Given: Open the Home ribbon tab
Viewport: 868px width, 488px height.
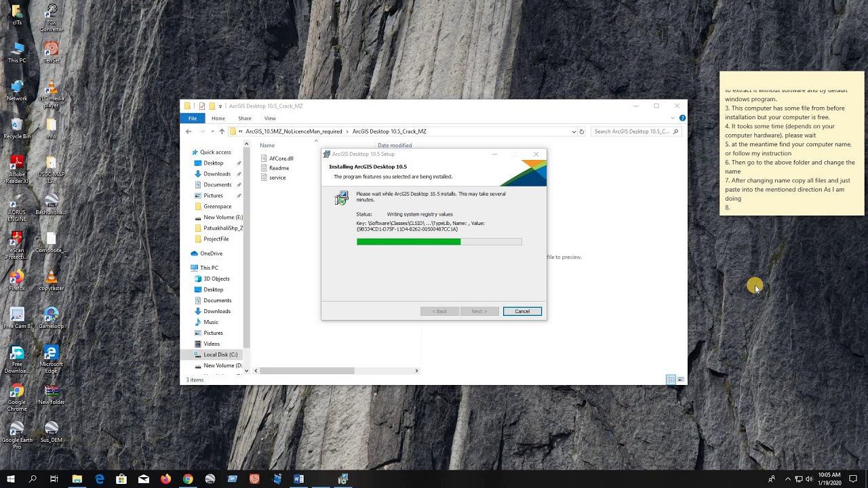Looking at the screenshot, I should (x=218, y=118).
